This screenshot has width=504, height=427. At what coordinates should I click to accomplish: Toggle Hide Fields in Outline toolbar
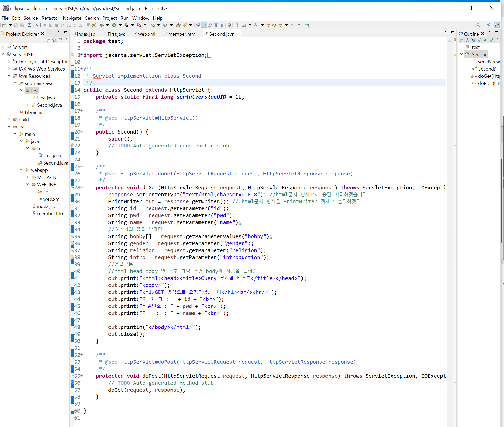pyautogui.click(x=474, y=40)
